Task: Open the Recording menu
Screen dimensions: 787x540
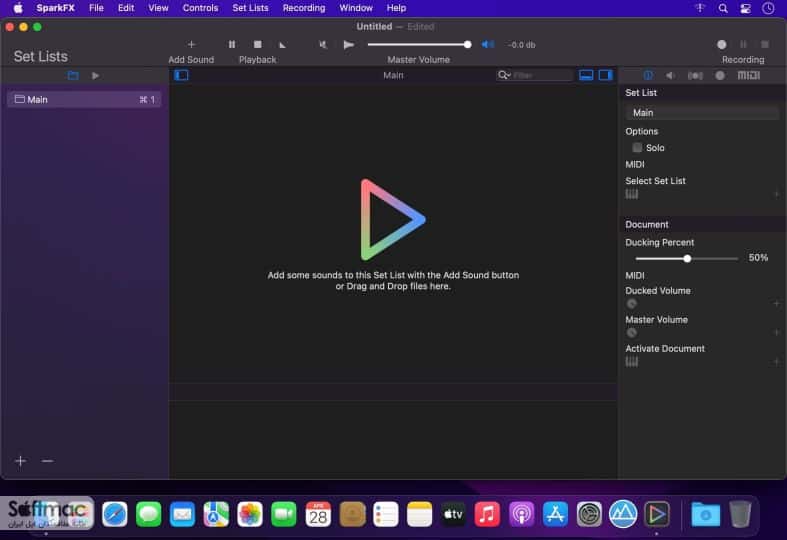Action: (x=304, y=8)
